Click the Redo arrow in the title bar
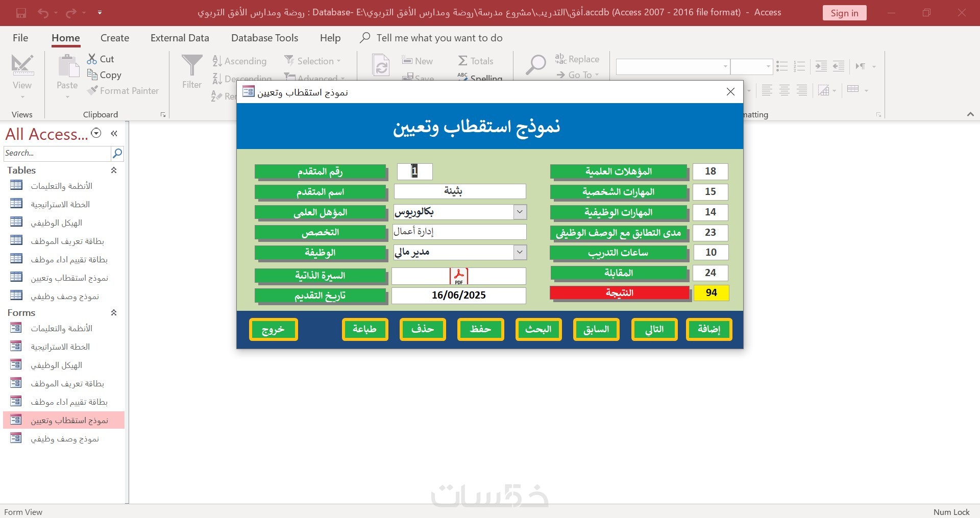 (x=71, y=13)
